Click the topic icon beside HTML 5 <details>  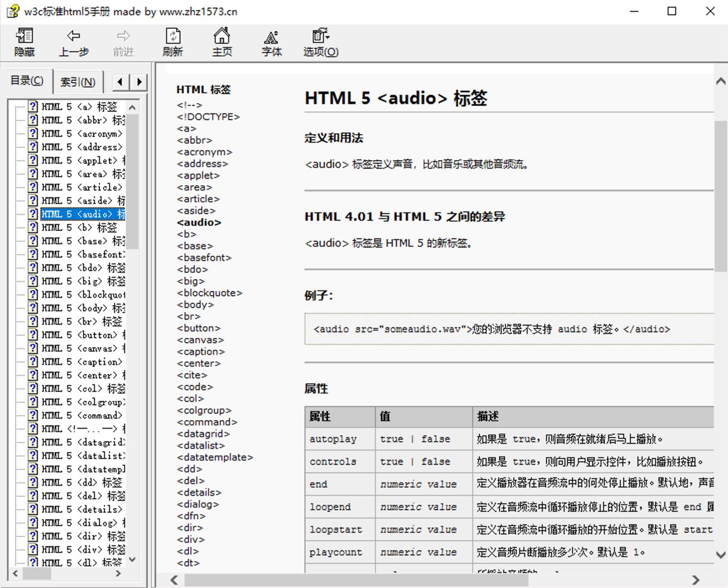click(33, 509)
